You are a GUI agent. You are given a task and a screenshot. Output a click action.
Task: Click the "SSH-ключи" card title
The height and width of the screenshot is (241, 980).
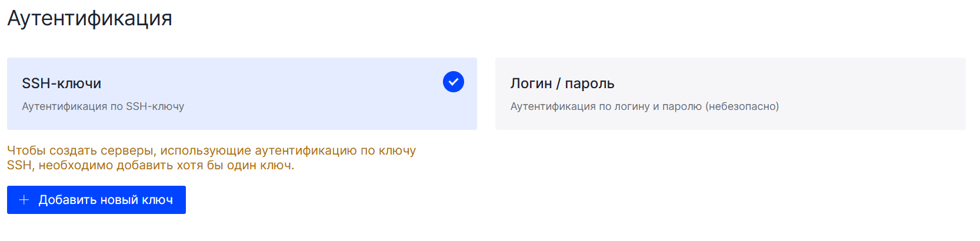click(62, 83)
